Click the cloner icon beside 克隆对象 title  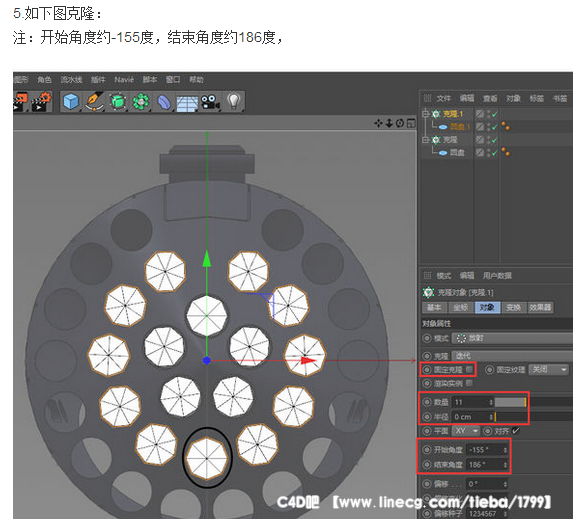(x=428, y=293)
